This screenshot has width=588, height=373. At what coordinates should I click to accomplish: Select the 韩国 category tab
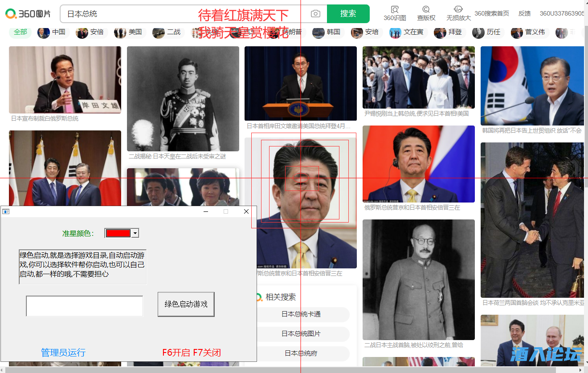click(327, 32)
